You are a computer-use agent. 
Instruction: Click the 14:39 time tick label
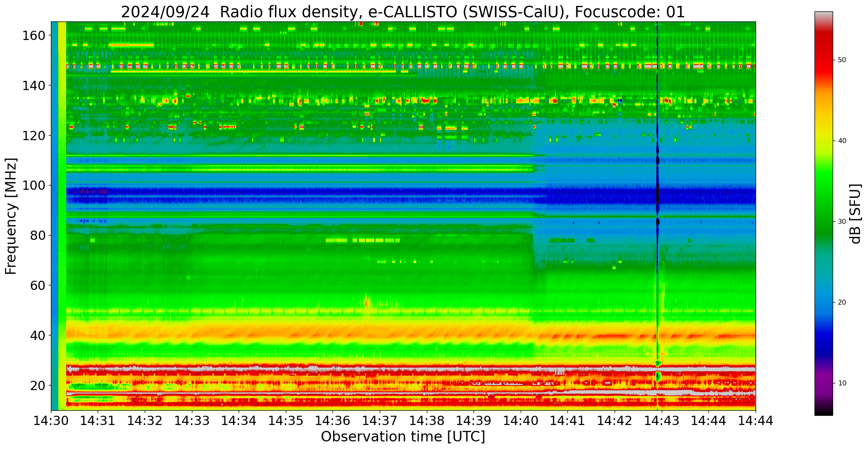(474, 420)
